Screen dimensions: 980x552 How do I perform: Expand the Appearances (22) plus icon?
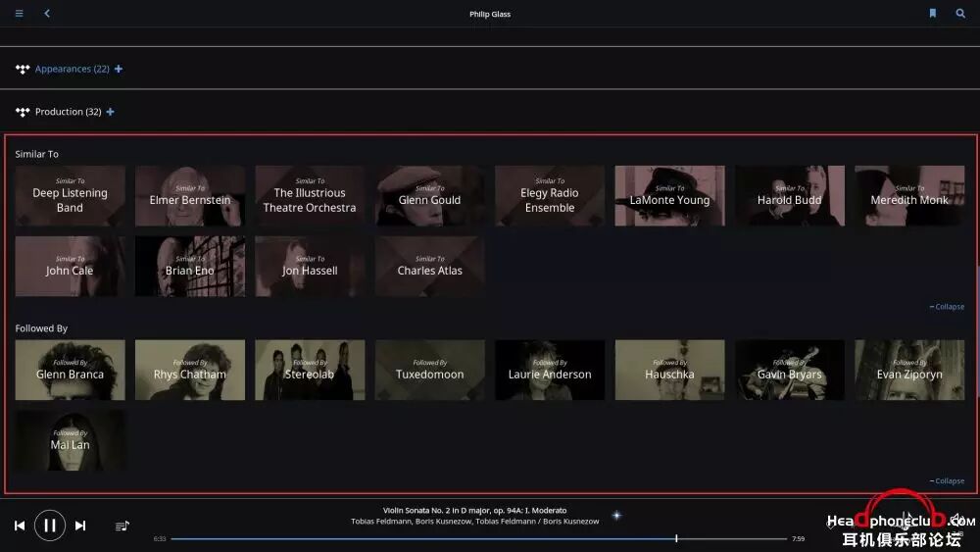(x=119, y=69)
